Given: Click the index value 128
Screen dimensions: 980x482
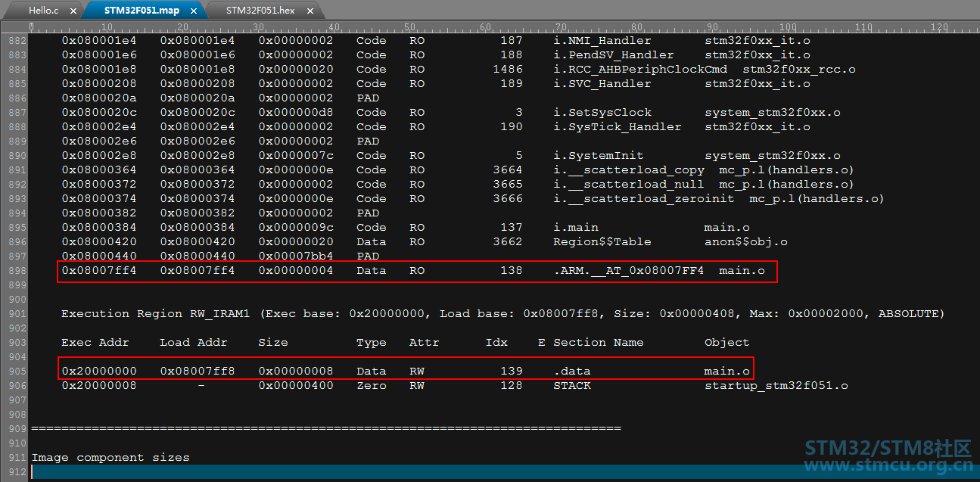Looking at the screenshot, I should coord(512,386).
